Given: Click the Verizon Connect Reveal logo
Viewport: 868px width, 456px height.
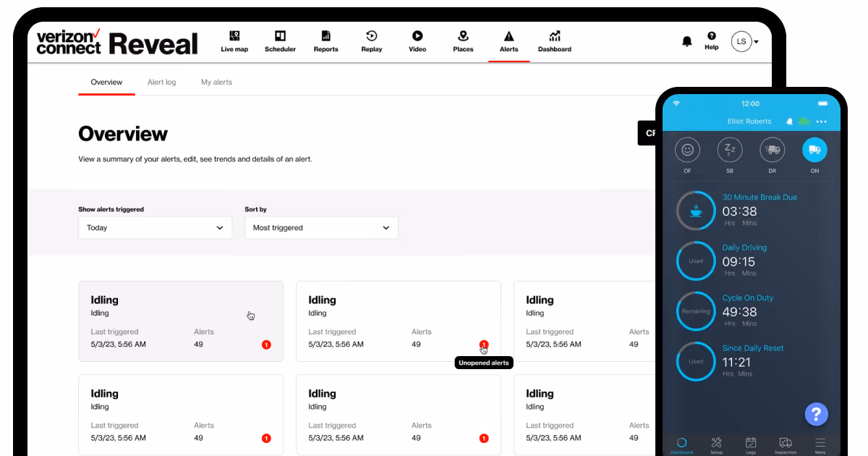Looking at the screenshot, I should (x=117, y=42).
